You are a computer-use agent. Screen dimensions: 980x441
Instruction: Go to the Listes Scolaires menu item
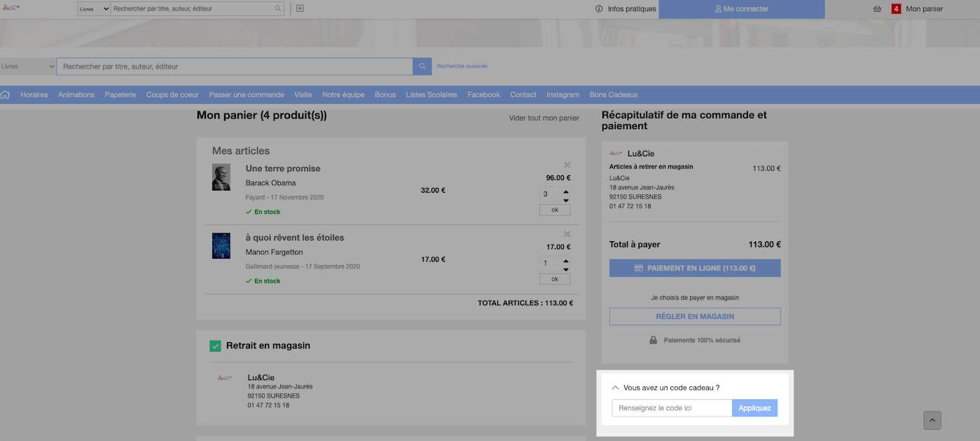432,95
